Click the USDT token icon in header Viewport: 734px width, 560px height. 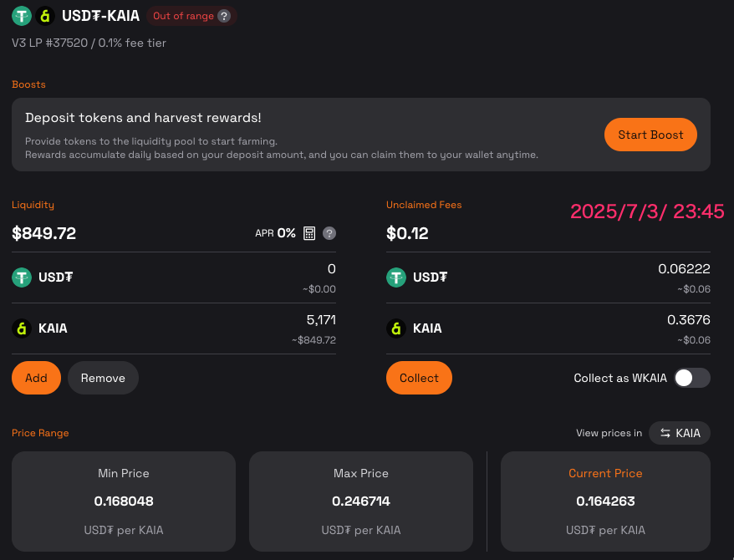click(22, 16)
